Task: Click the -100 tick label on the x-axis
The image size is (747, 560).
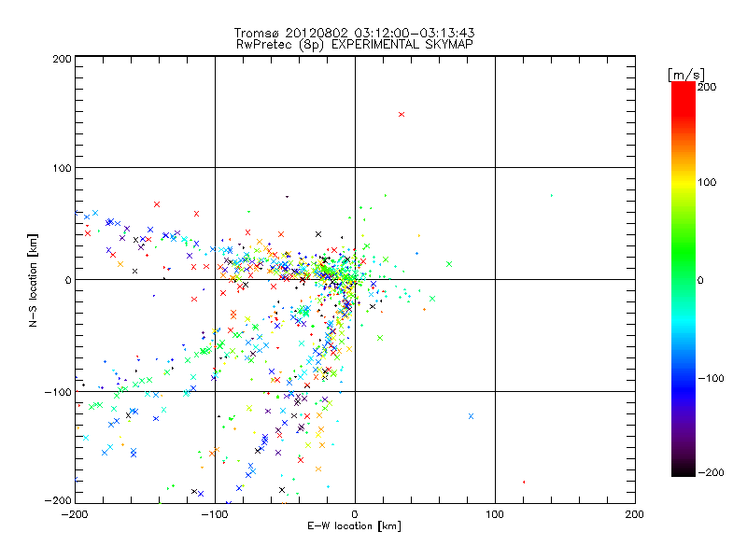Action: pos(214,514)
